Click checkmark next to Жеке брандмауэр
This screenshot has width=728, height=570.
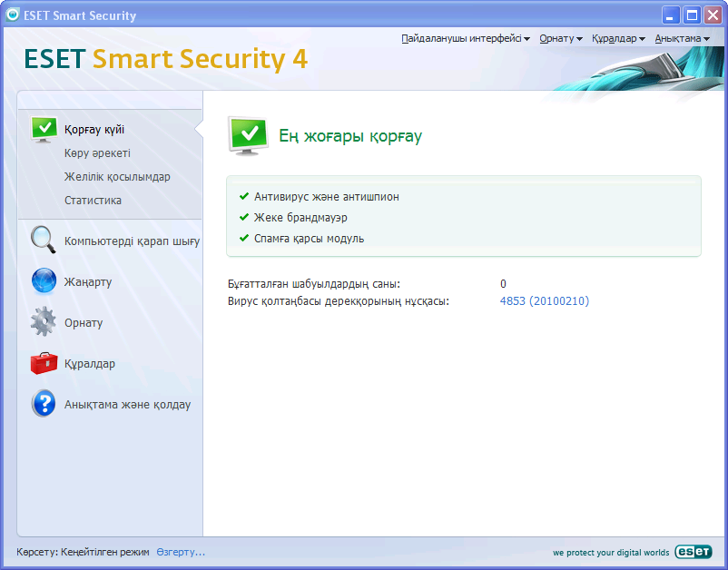pos(244,217)
